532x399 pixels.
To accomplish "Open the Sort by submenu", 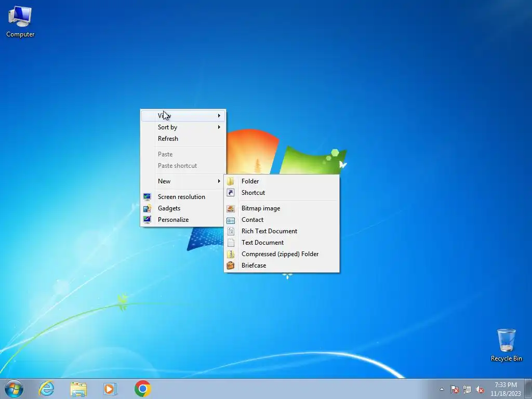I will (183, 127).
